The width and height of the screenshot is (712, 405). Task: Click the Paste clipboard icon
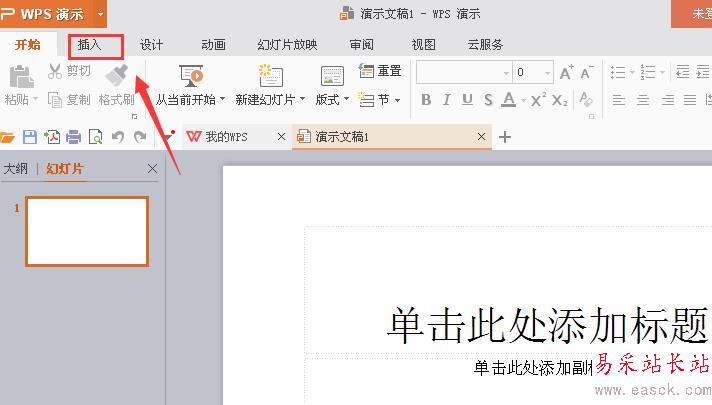coord(21,76)
